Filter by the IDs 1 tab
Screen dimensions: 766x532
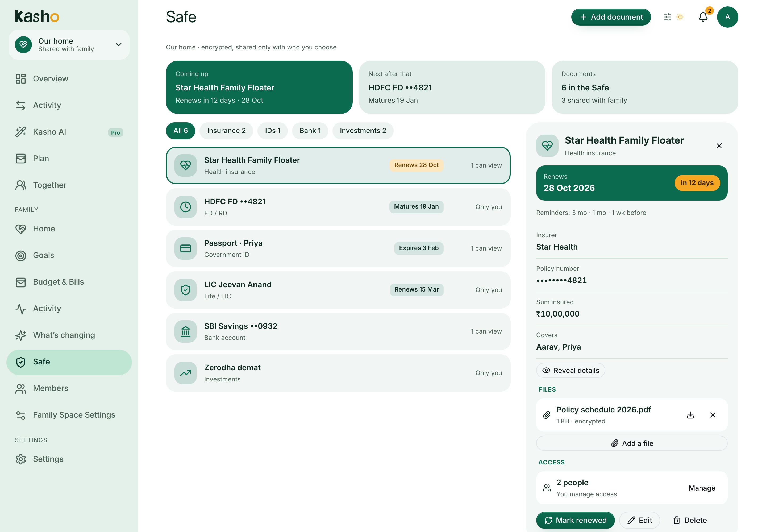(x=272, y=131)
